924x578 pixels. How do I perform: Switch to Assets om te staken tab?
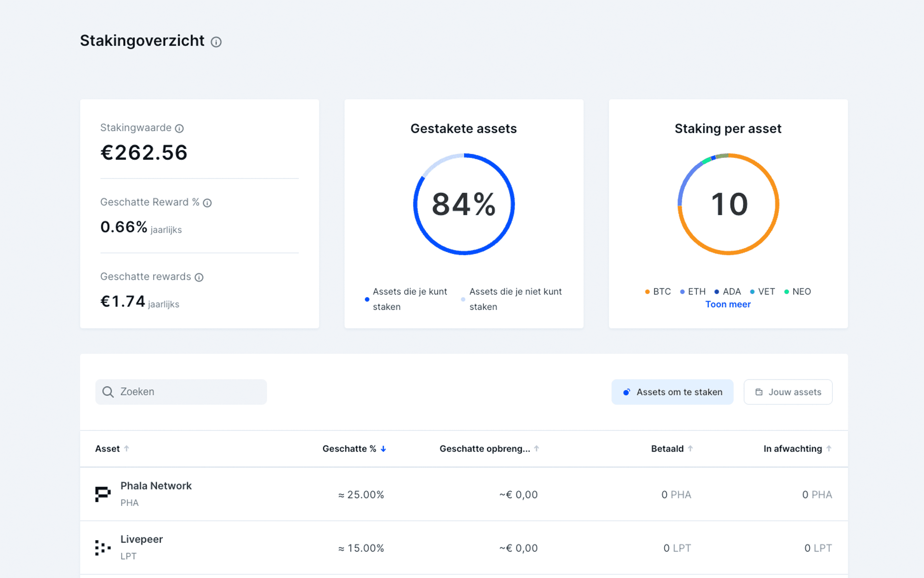point(672,392)
